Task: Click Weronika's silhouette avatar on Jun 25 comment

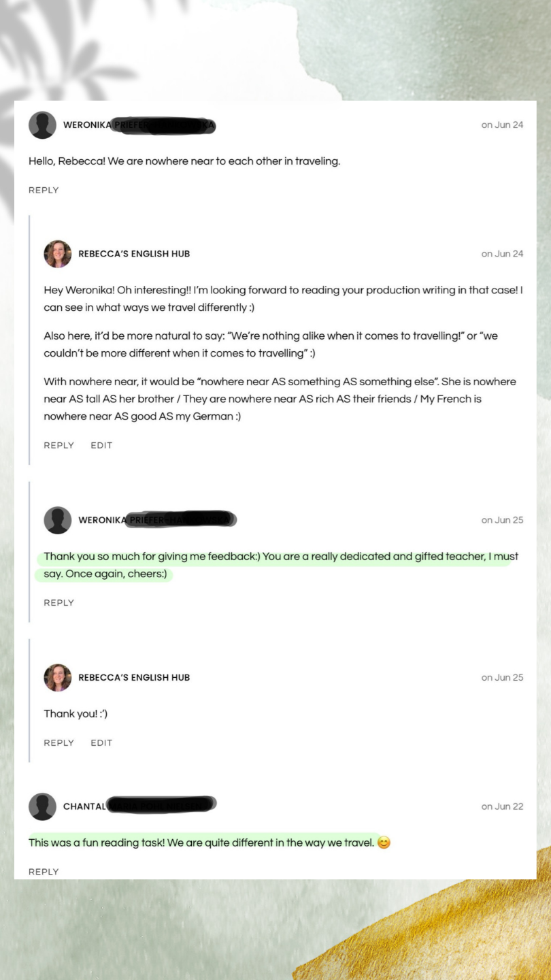Action: click(58, 520)
